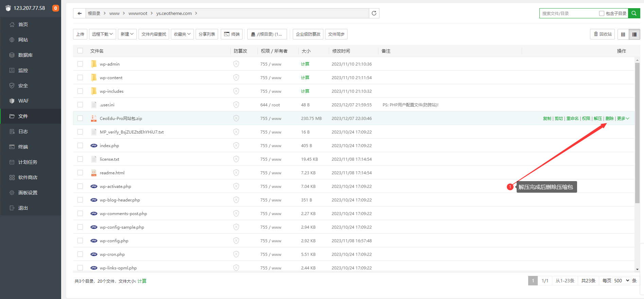This screenshot has width=644, height=299.
Task: Enable 包含子目录 include subdirectories checkbox
Action: tap(602, 13)
